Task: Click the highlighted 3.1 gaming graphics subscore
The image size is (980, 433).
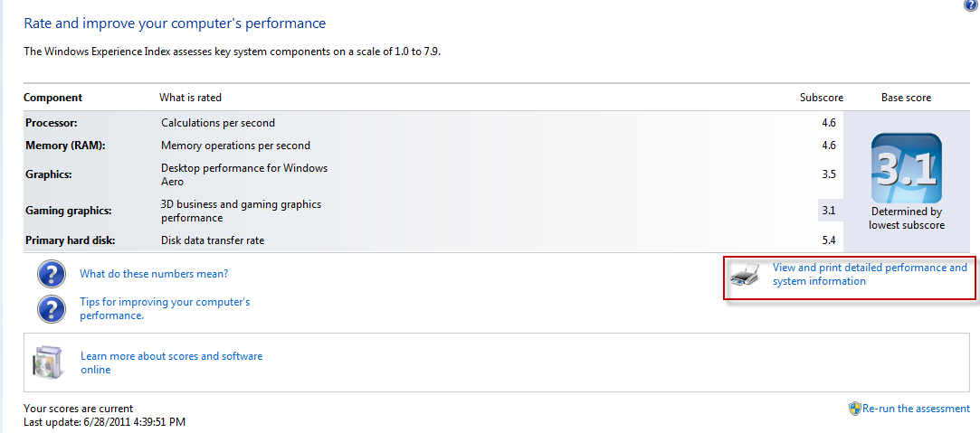Action: (x=829, y=211)
